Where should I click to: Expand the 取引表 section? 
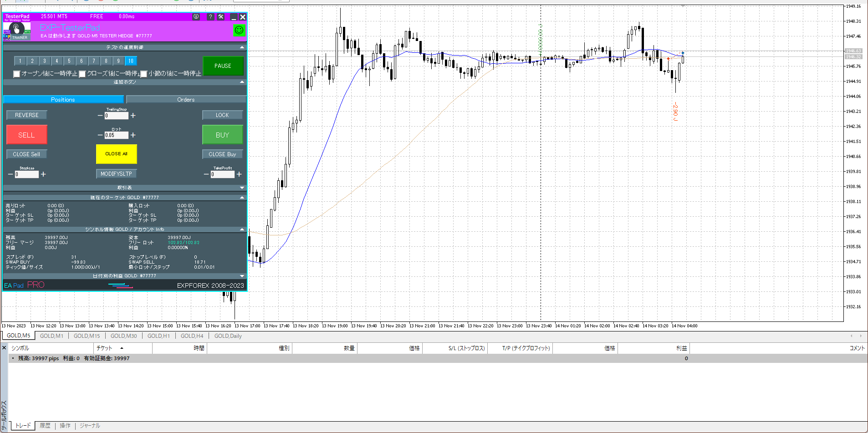[242, 188]
